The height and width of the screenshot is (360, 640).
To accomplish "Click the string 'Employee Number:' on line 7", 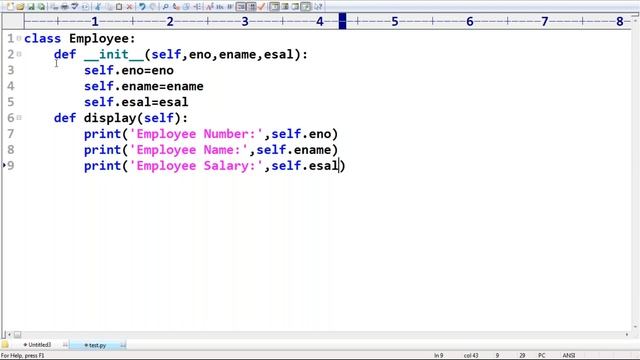I will 196,134.
